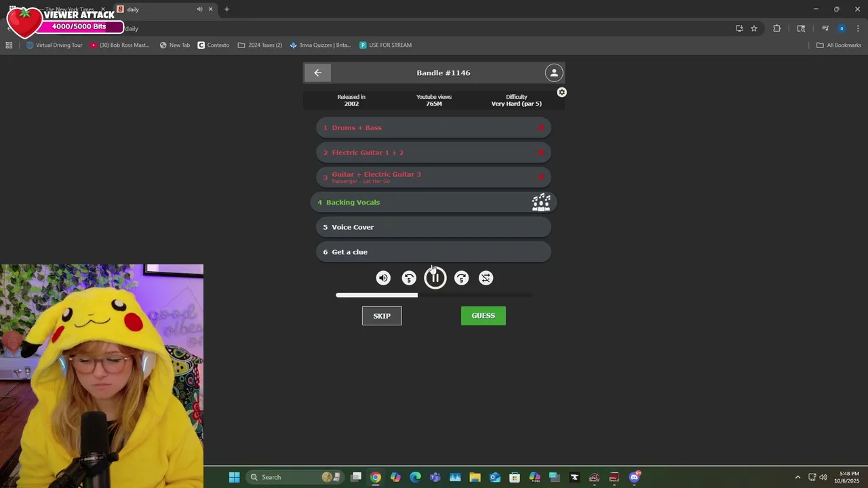Open the Trivia Quizzes Britannica bookmark
The height and width of the screenshot is (488, 868).
320,45
